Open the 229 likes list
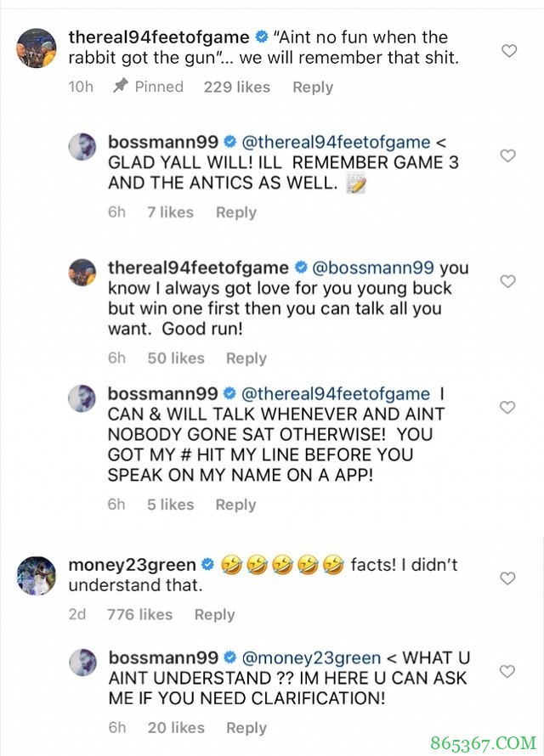 click(x=236, y=87)
